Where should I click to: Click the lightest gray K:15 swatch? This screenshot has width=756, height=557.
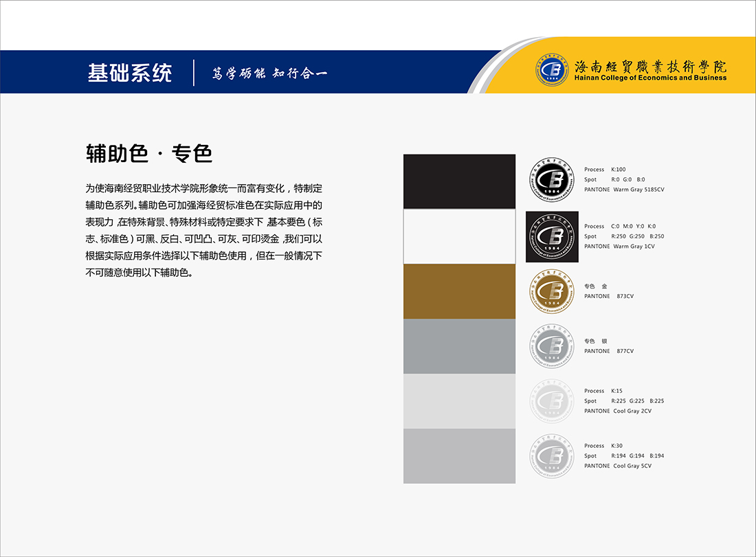pos(459,401)
